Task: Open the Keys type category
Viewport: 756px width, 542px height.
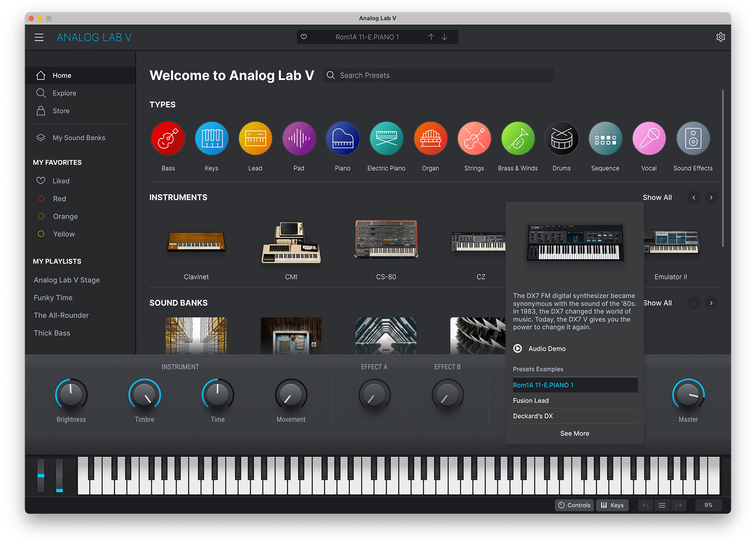Action: 211,138
